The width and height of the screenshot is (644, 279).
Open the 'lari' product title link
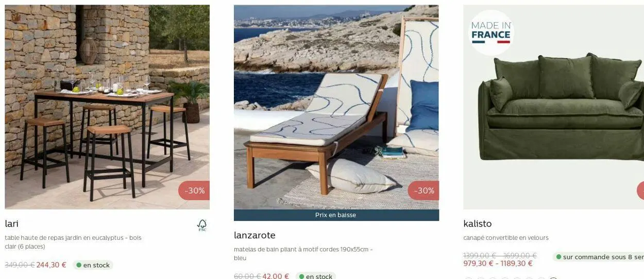coord(11,223)
